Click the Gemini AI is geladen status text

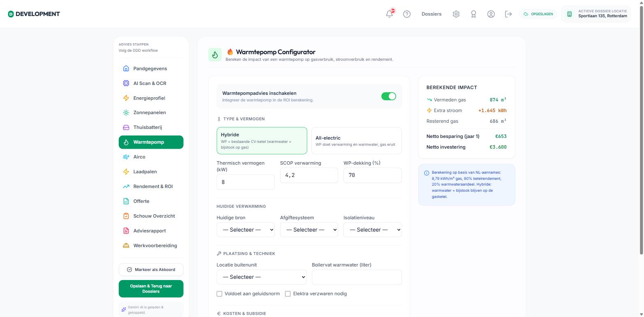(145, 310)
